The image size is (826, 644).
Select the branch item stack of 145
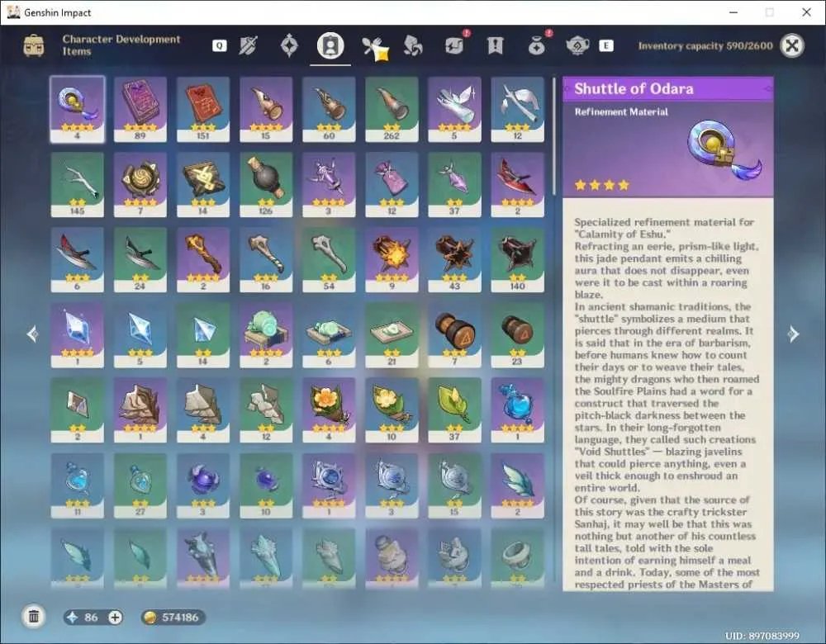pyautogui.click(x=78, y=184)
